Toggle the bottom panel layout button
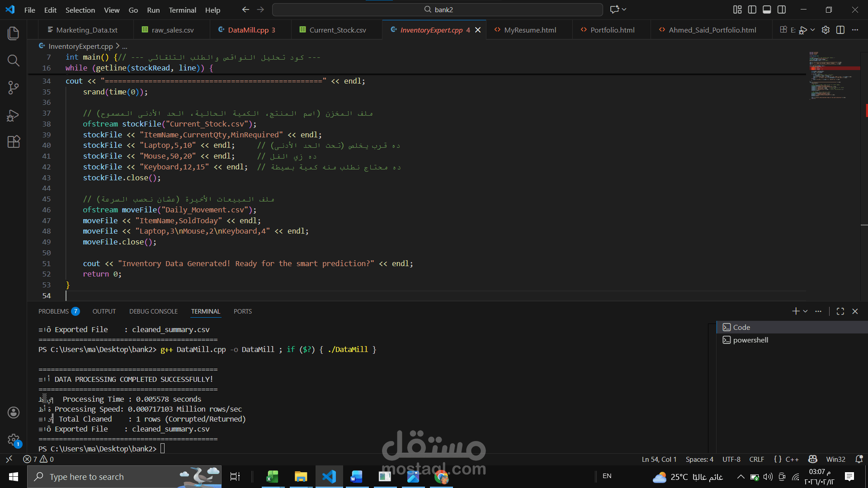 (767, 9)
